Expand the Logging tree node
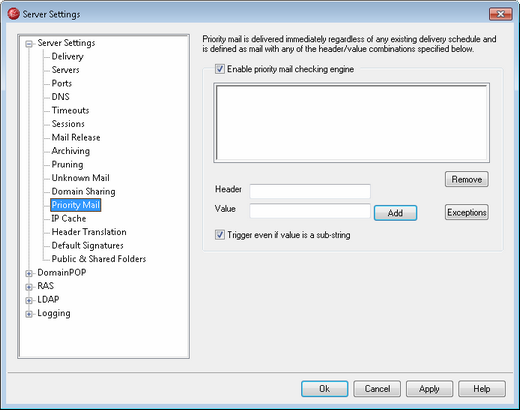 click(x=29, y=314)
